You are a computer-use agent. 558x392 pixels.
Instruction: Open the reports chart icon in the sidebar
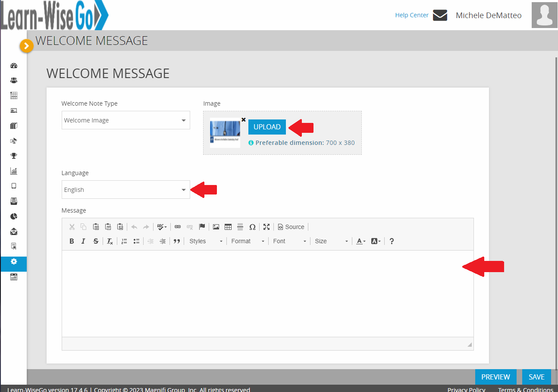click(13, 171)
